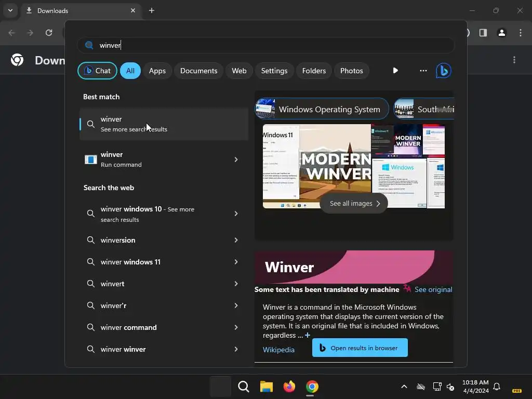Screen dimensions: 532x399
Task: Open Chrome from the taskbar
Action: pos(312,387)
